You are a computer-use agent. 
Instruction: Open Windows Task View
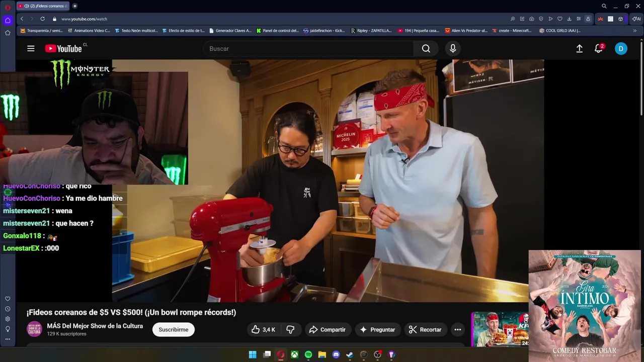[267, 354]
